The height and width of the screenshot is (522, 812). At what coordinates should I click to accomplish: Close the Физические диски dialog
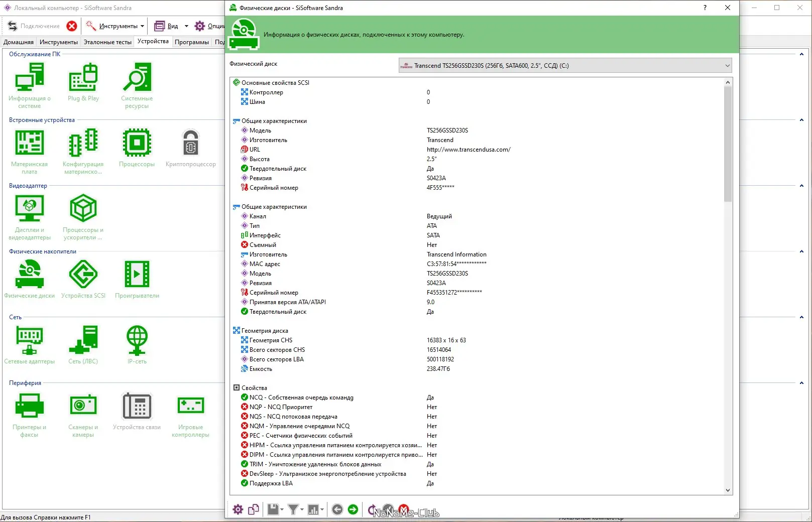(x=728, y=8)
